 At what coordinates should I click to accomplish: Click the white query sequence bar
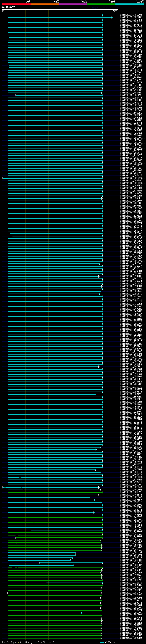click(x=60, y=10)
